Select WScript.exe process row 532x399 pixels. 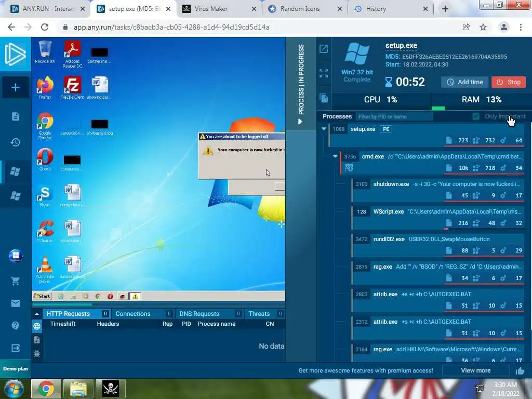click(438, 217)
